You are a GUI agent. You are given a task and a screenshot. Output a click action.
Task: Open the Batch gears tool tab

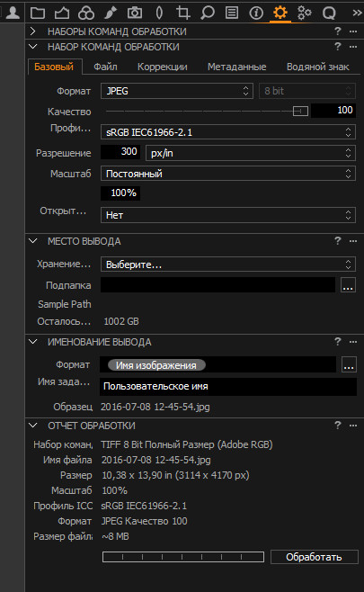click(305, 13)
